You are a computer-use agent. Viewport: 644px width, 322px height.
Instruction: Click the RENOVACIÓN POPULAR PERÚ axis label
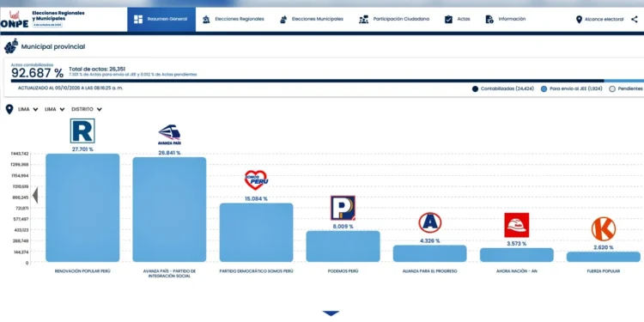tap(82, 271)
